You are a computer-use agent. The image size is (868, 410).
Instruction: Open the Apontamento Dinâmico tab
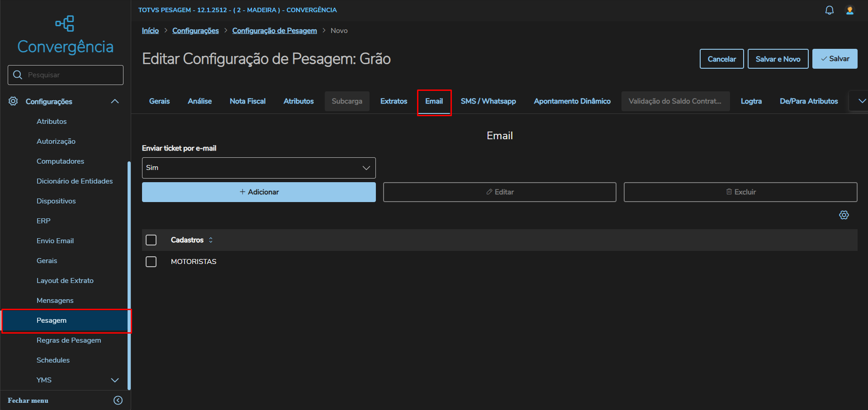[x=572, y=101]
